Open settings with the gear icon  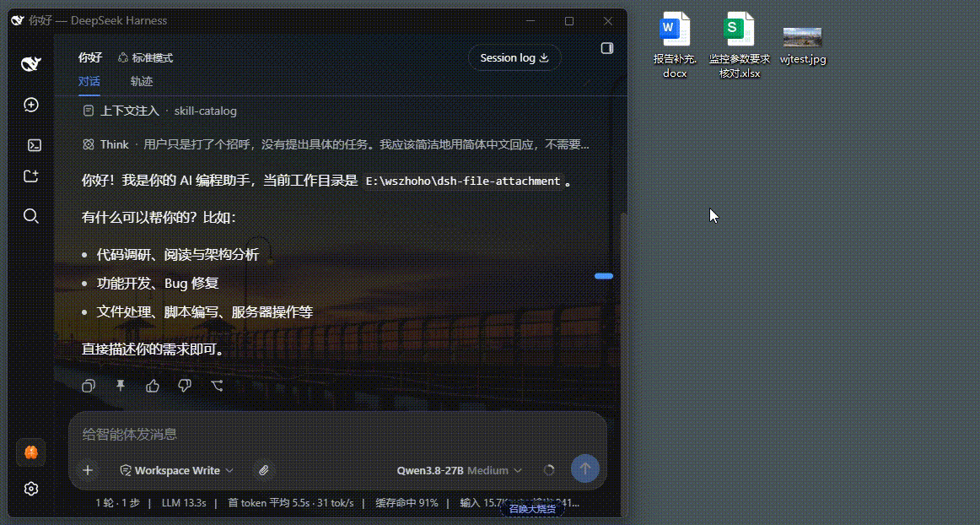click(30, 489)
